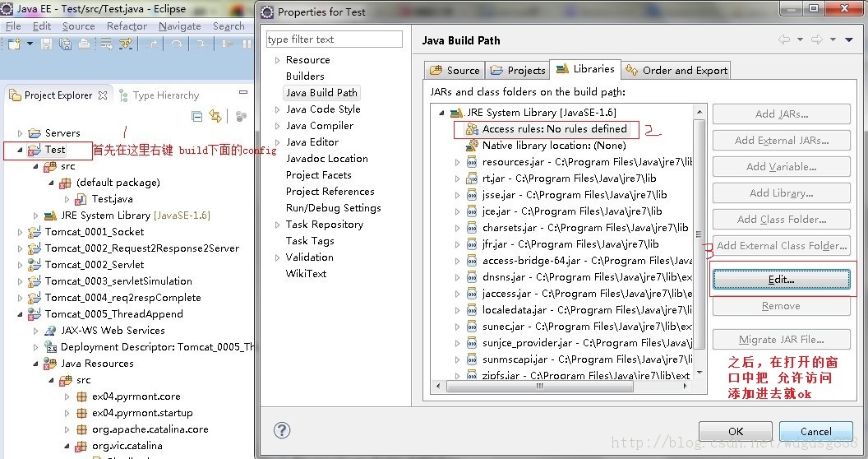This screenshot has height=459, width=868.
Task: Click Migrate JAR File... button
Action: 781,340
